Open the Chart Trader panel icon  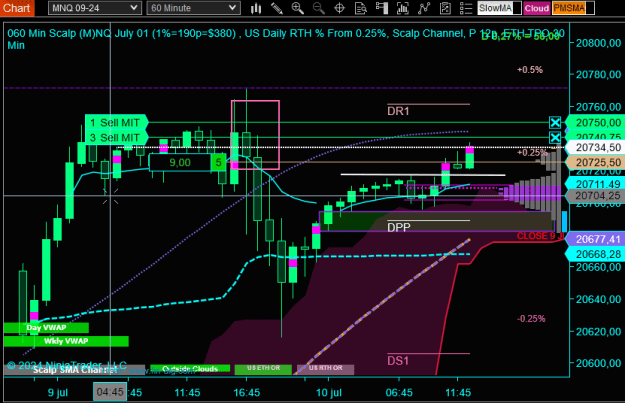pyautogui.click(x=382, y=8)
